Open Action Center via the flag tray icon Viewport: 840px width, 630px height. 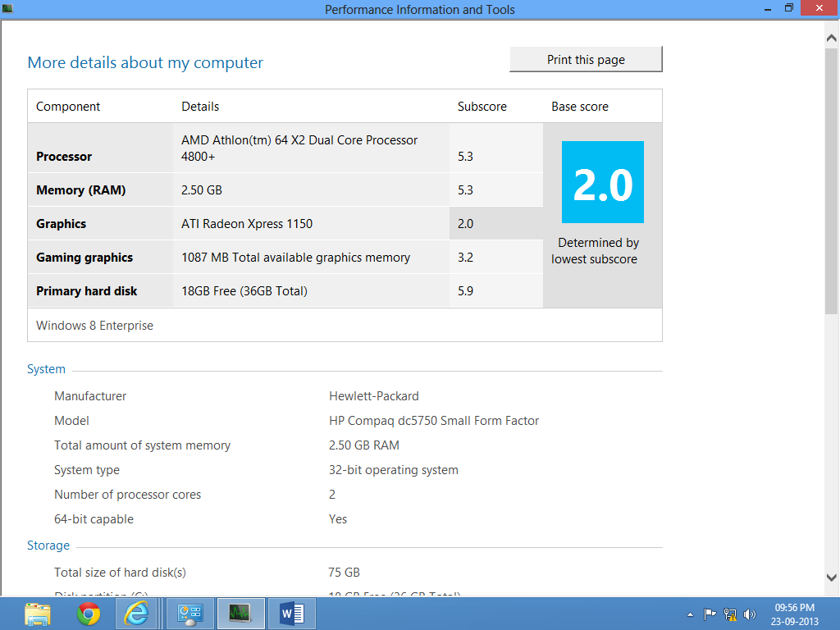[710, 614]
